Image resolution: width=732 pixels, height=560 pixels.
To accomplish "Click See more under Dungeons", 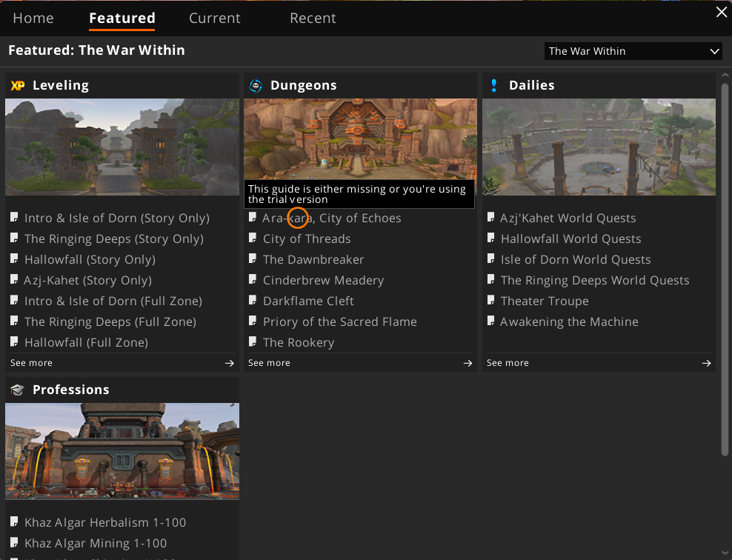I will 269,363.
